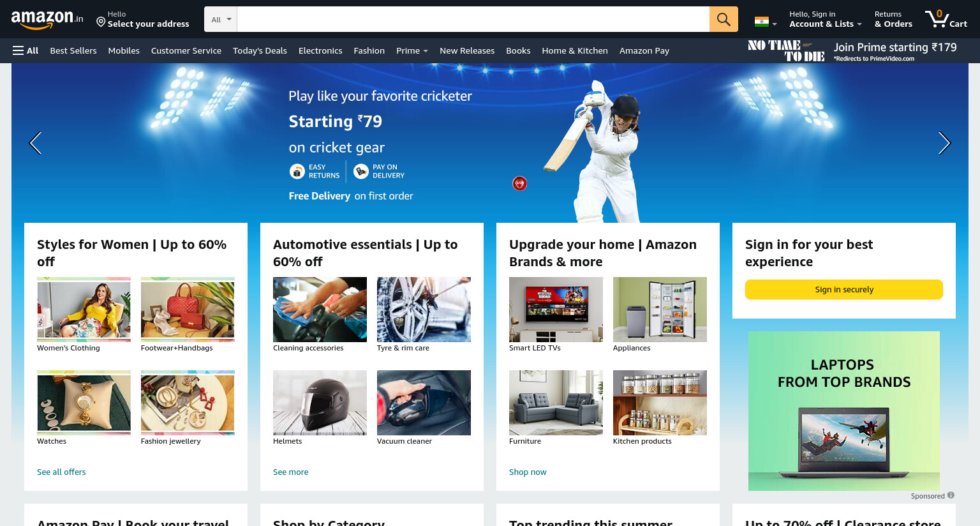Click Upgrade your home card heading
The width and height of the screenshot is (980, 526).
click(x=603, y=253)
